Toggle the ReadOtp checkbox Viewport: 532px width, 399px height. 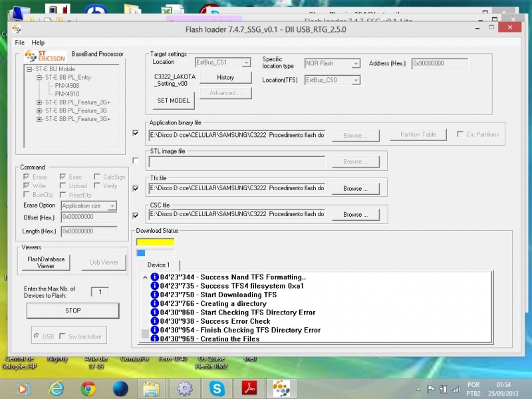pos(63,195)
